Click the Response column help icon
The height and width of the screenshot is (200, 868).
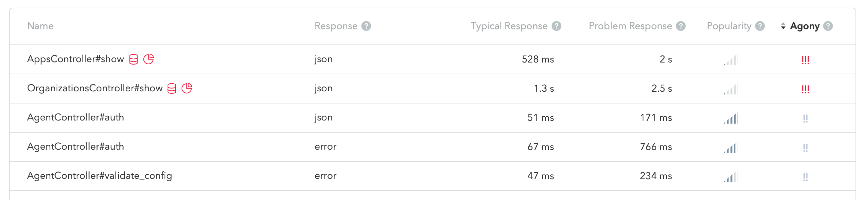click(367, 26)
